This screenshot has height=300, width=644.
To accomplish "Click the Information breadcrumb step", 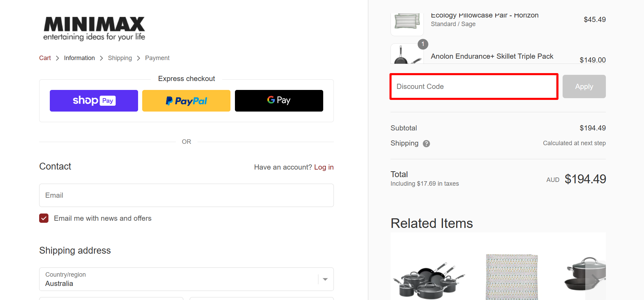I will pyautogui.click(x=79, y=58).
